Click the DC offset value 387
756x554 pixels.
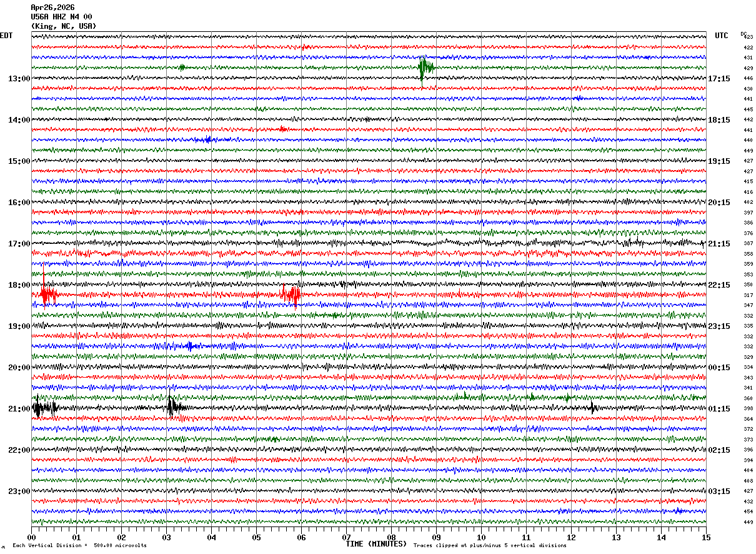[x=748, y=243]
